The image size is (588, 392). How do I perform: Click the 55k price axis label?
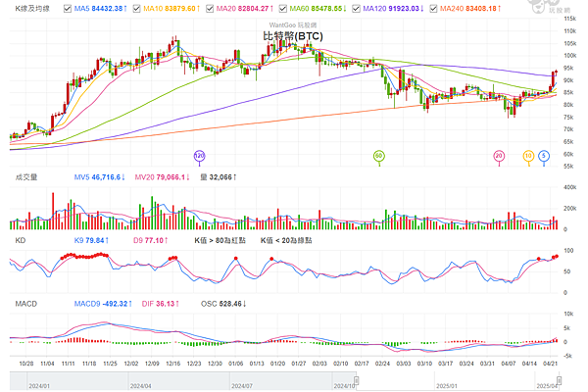(568, 167)
